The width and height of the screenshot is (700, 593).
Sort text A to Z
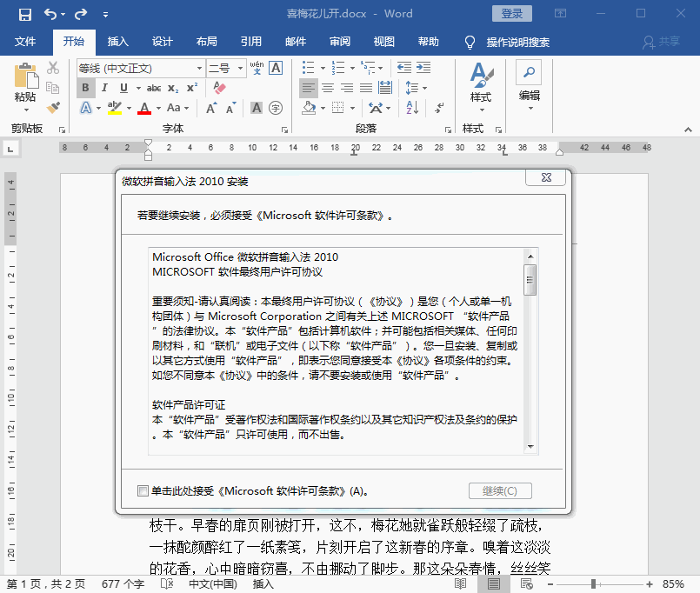(x=412, y=108)
